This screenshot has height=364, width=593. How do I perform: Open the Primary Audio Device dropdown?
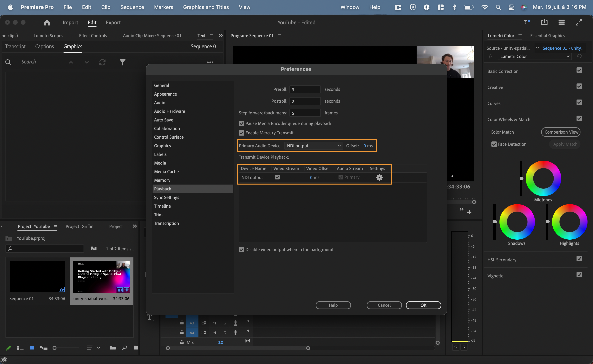314,146
